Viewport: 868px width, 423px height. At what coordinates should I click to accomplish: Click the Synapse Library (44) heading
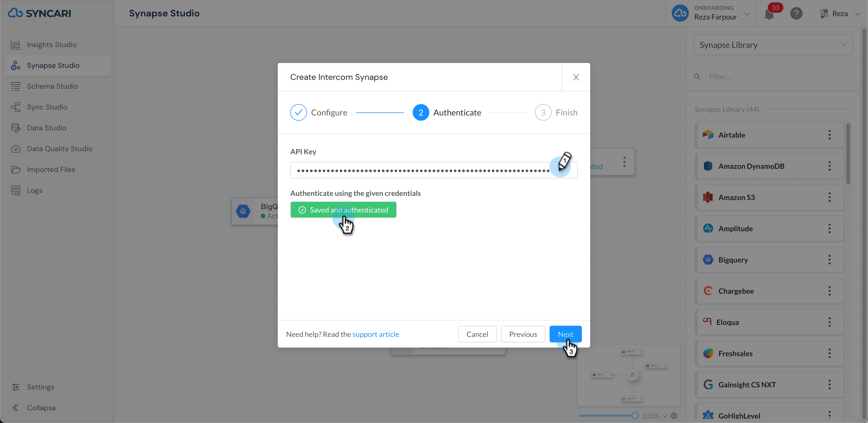pos(726,110)
